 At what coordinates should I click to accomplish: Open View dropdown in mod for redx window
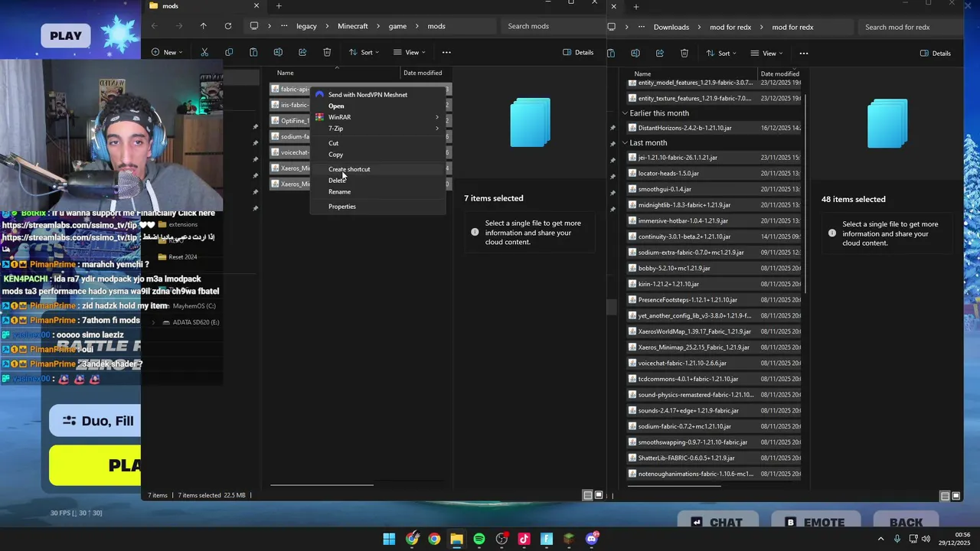point(766,53)
